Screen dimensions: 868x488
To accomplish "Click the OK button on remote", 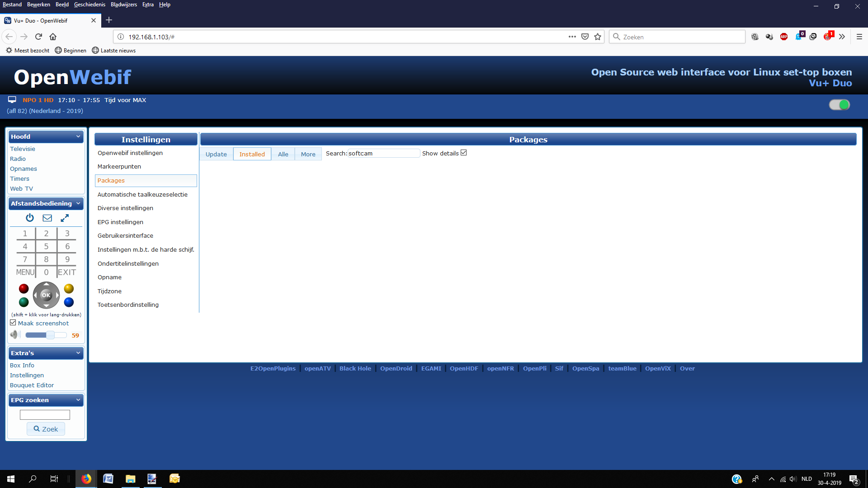I will pyautogui.click(x=46, y=295).
